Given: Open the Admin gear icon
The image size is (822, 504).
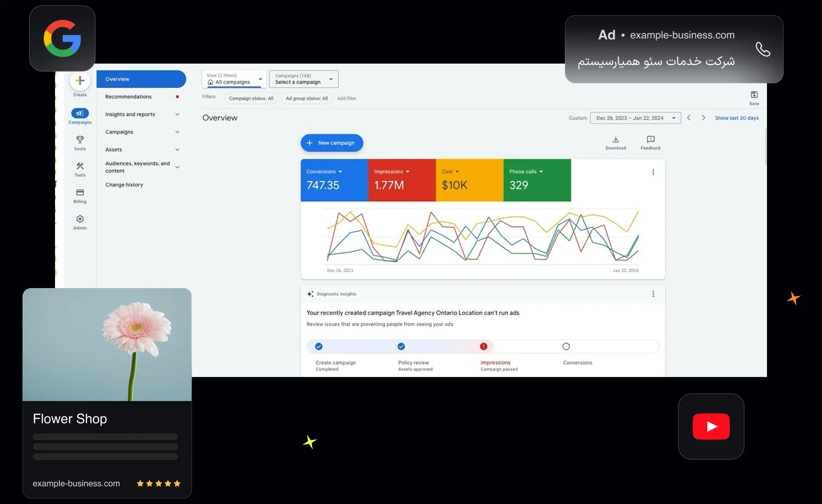Looking at the screenshot, I should (x=80, y=219).
